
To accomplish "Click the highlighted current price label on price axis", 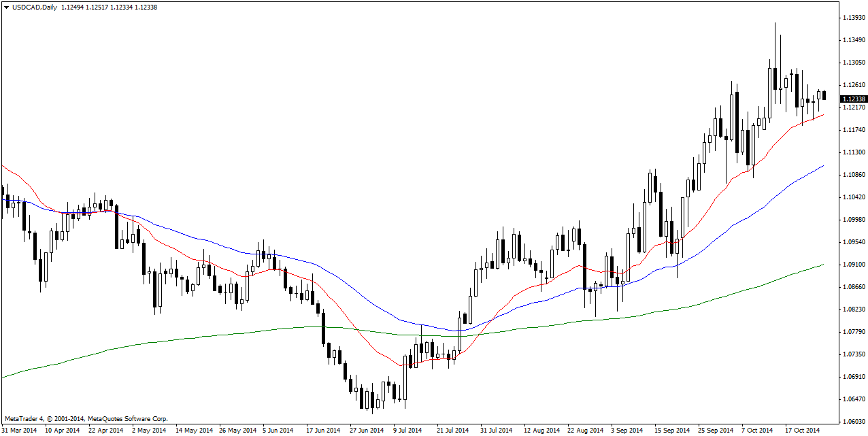I will (854, 99).
